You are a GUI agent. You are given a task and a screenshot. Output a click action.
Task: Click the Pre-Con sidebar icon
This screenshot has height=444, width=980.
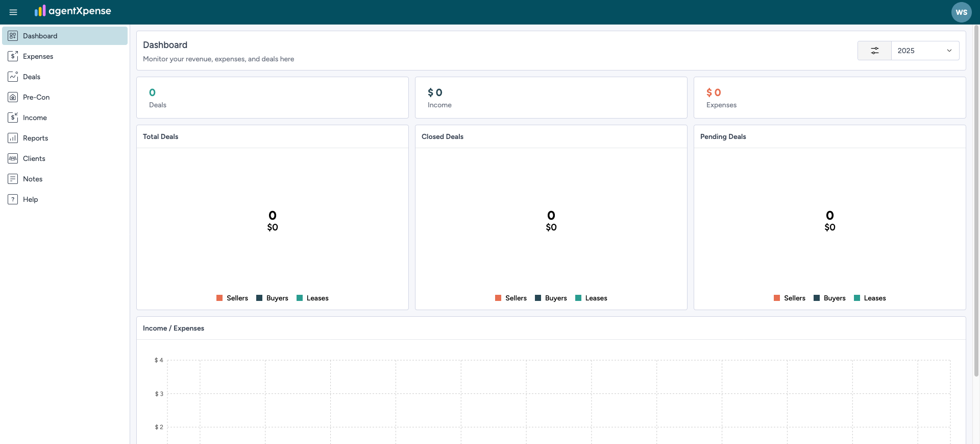coord(13,97)
